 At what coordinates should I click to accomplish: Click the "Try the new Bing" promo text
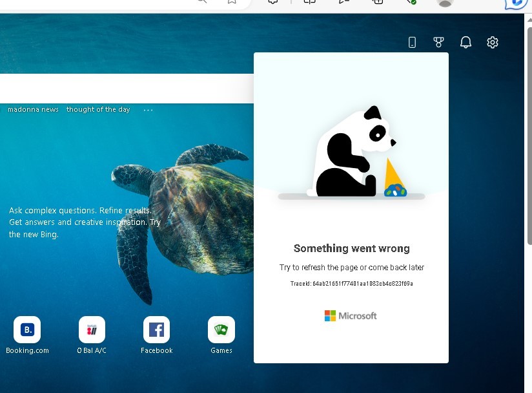click(x=85, y=222)
